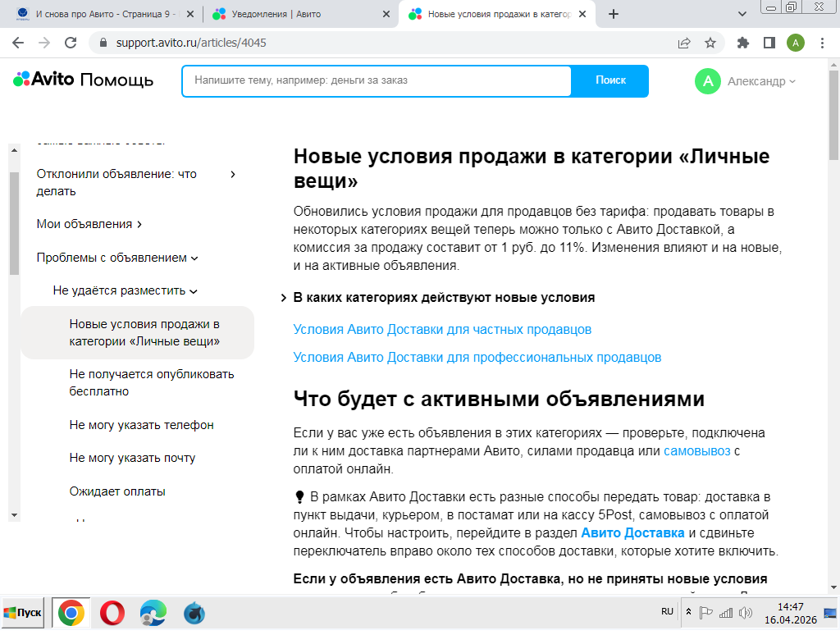
Task: Switch to the 'Уведомления | Авито' tab
Action: pyautogui.click(x=300, y=14)
